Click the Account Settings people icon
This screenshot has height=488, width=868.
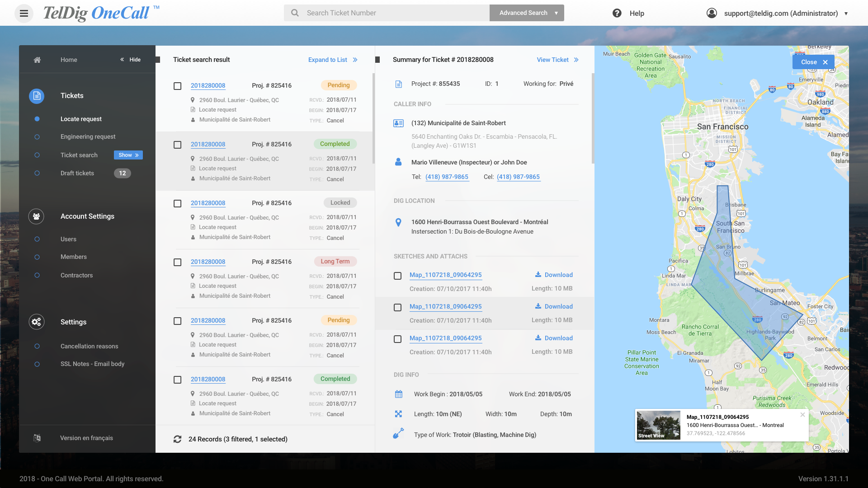(x=36, y=216)
